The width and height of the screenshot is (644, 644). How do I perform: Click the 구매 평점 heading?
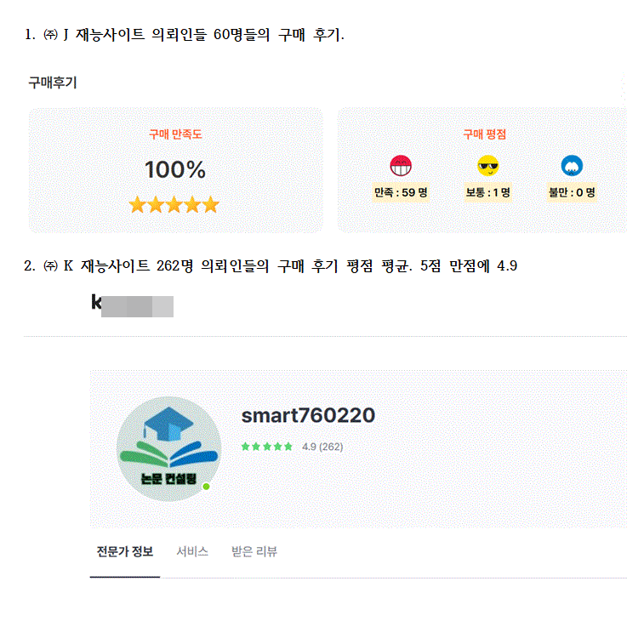485,134
